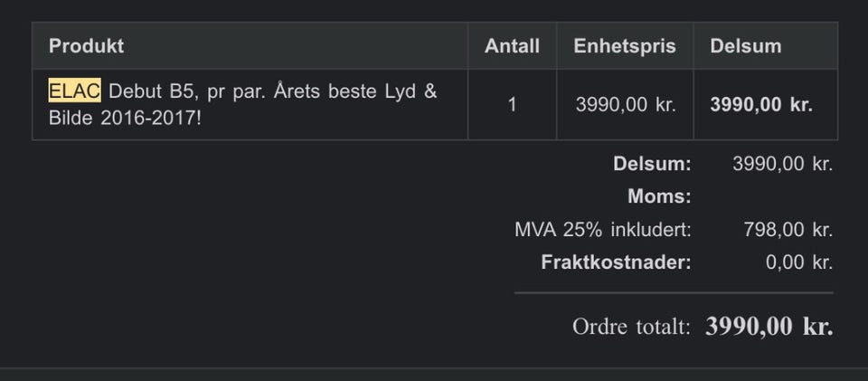Click the Delsum summary amount
The height and width of the screenshot is (381, 868).
(x=783, y=164)
